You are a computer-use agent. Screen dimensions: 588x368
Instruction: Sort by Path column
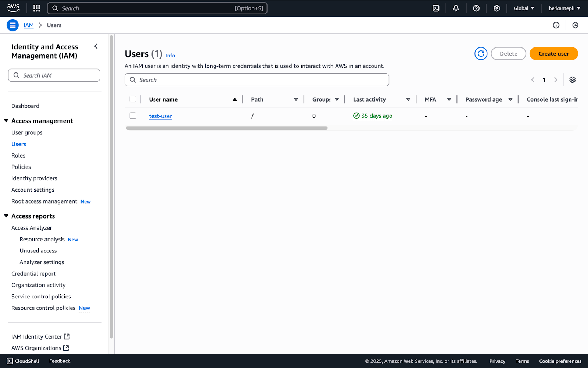pyautogui.click(x=296, y=99)
